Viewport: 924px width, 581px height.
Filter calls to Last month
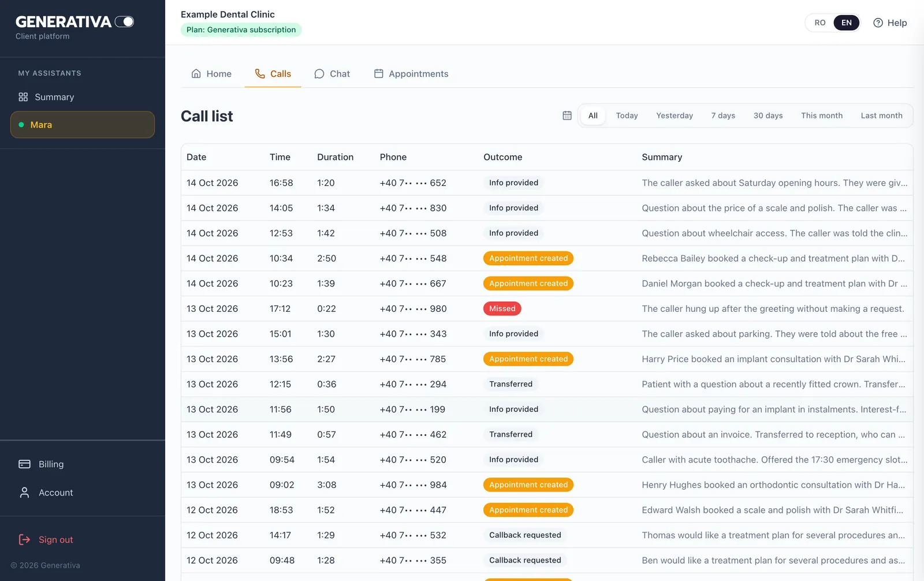click(x=881, y=116)
